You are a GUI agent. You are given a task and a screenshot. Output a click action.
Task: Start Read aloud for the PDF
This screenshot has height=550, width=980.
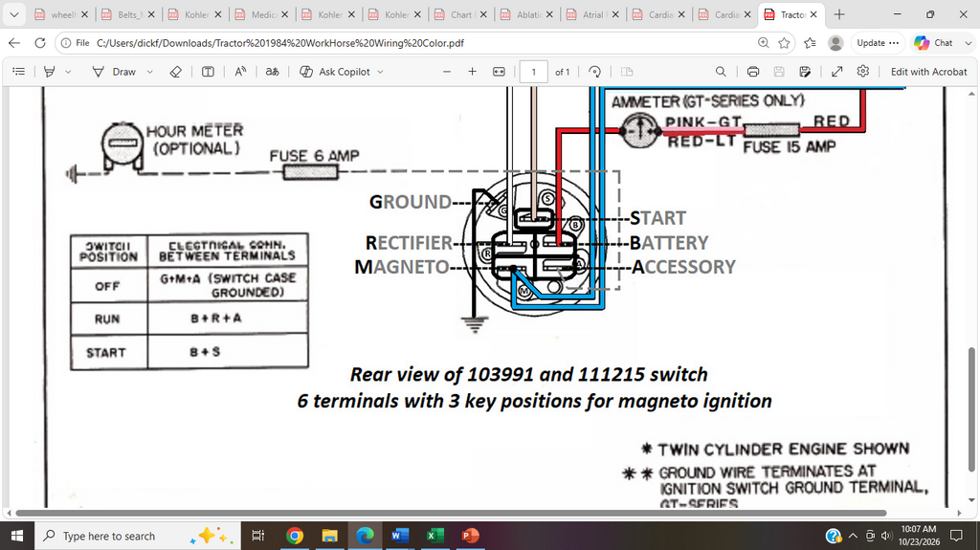(240, 72)
